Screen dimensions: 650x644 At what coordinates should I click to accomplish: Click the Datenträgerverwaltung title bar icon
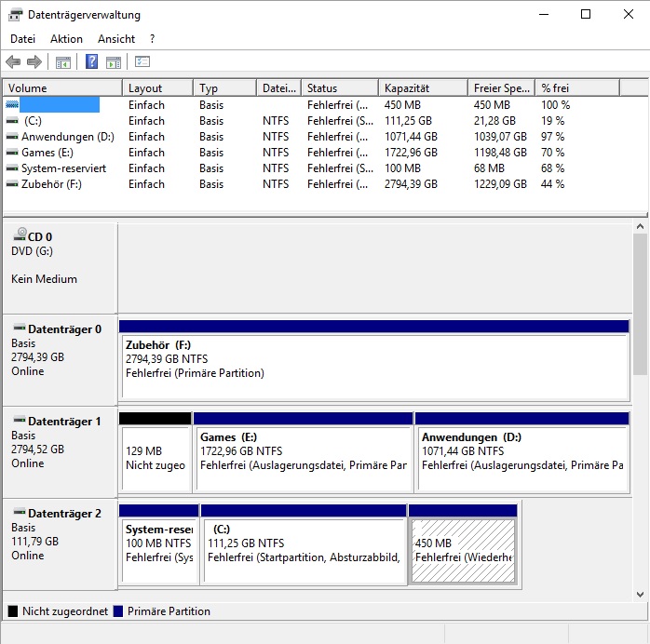click(16, 15)
